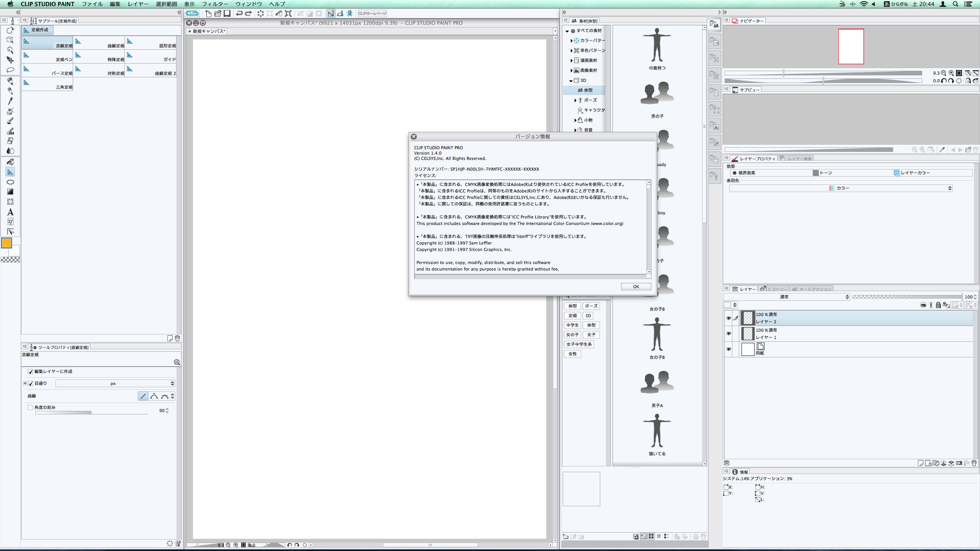Hide layer レイヤー 2 with eye icon

728,318
